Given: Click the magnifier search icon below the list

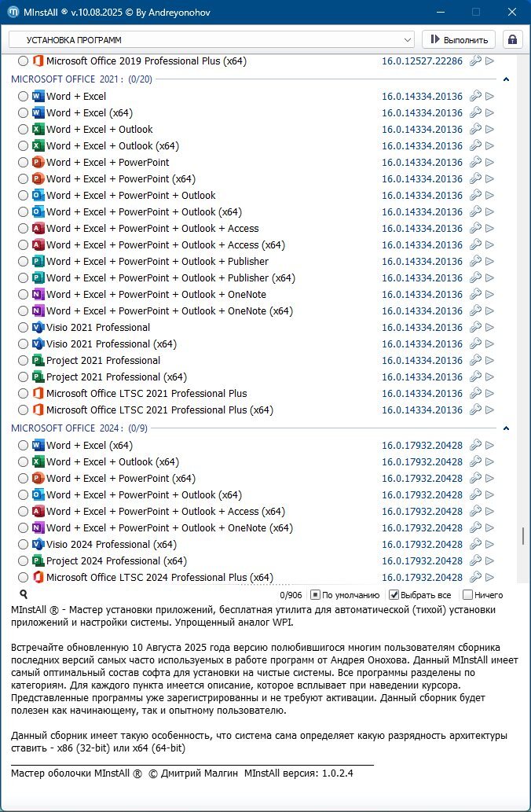Looking at the screenshot, I should (24, 594).
